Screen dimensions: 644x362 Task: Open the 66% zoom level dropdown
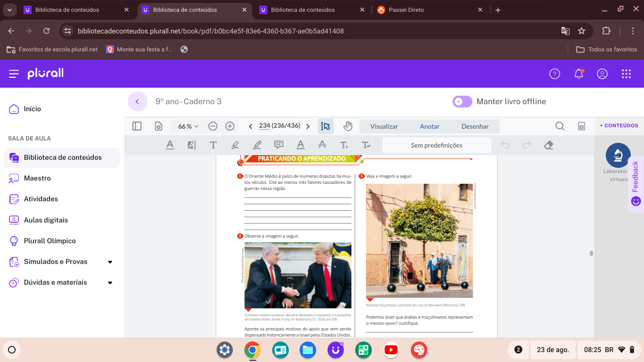click(x=188, y=126)
